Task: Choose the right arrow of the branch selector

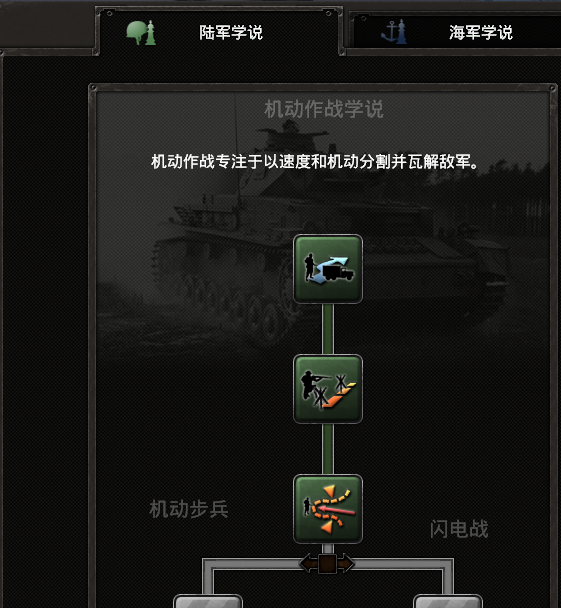Action: pyautogui.click(x=346, y=564)
